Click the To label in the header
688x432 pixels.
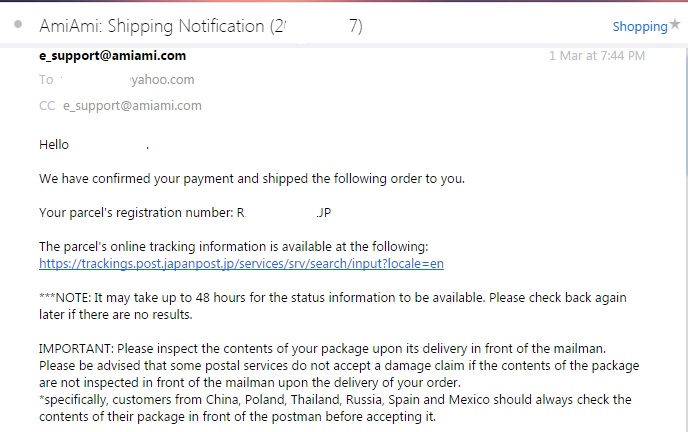45,80
